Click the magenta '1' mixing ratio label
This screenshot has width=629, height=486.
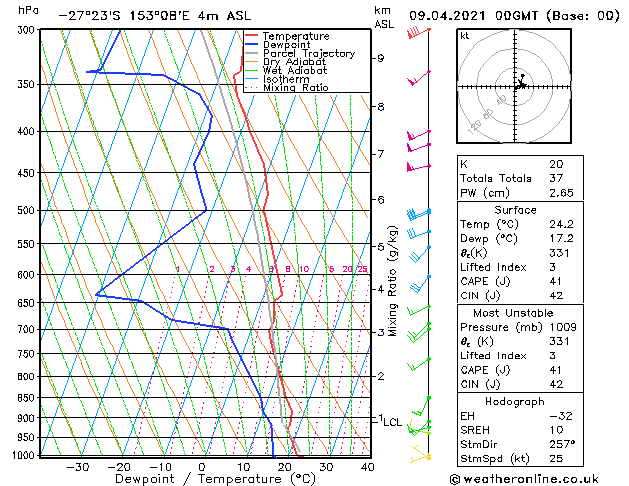point(178,269)
